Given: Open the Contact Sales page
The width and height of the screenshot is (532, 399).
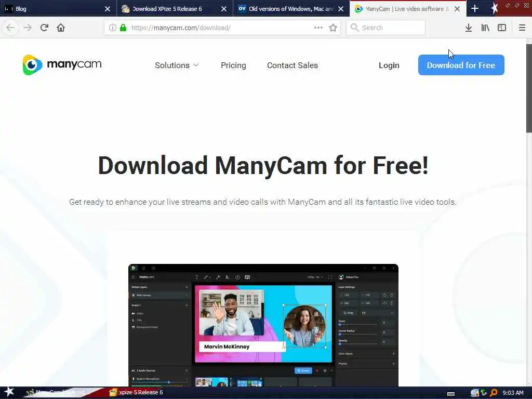Looking at the screenshot, I should coord(292,65).
